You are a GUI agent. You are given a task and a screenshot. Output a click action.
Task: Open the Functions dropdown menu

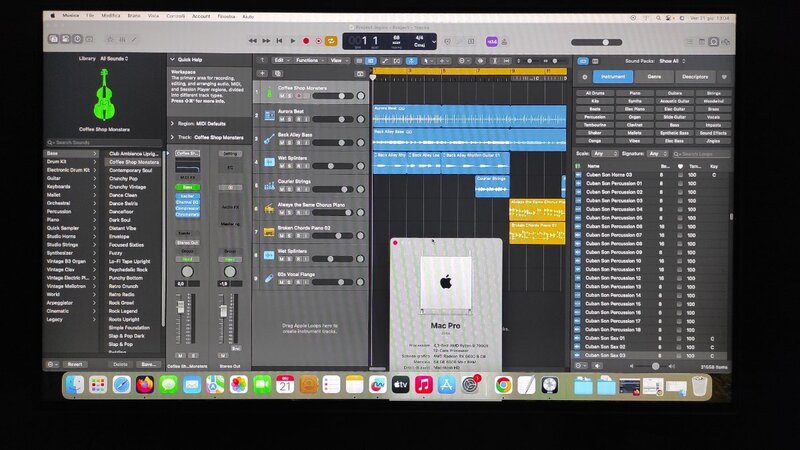[x=310, y=60]
